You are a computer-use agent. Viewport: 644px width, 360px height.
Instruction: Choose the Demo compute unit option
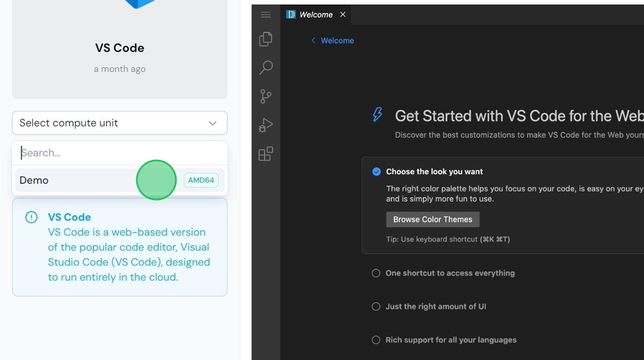pos(120,180)
